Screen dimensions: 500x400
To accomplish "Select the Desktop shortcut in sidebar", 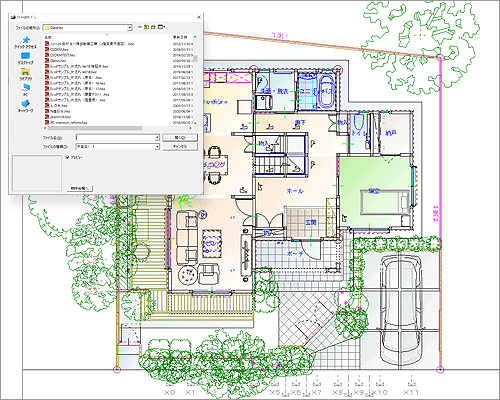I will click(x=26, y=59).
